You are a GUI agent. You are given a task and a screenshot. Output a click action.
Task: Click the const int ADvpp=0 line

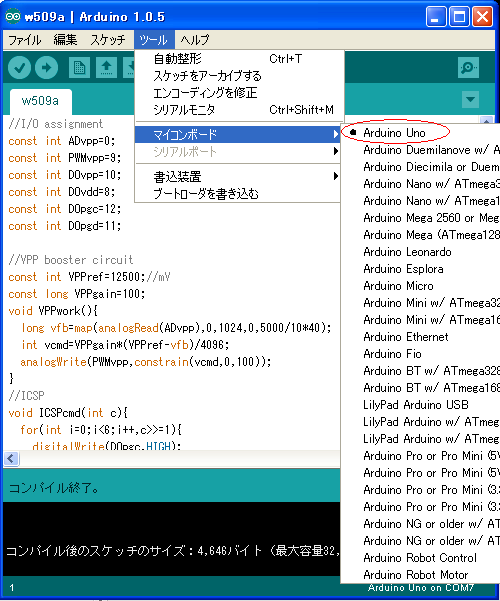(x=61, y=141)
